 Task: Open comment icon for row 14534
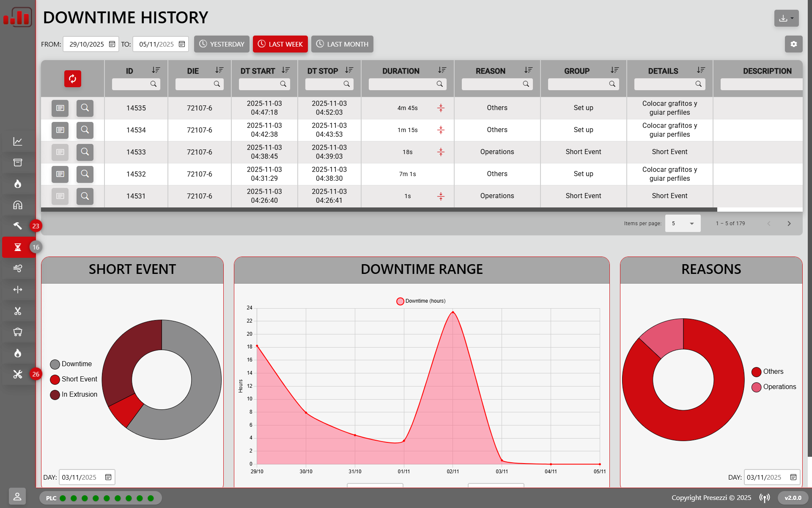click(60, 130)
